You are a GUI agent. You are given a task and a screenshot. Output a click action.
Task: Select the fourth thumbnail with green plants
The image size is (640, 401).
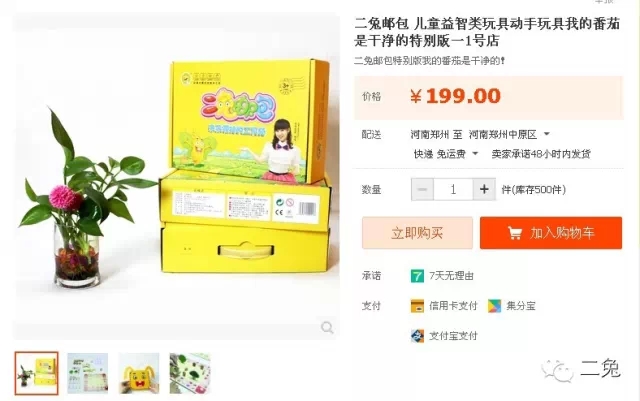tap(190, 373)
